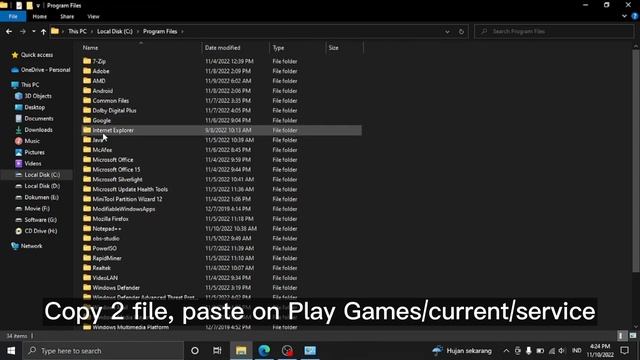Image resolution: width=640 pixels, height=360 pixels.
Task: Select the Windows Defender folder
Action: [116, 288]
